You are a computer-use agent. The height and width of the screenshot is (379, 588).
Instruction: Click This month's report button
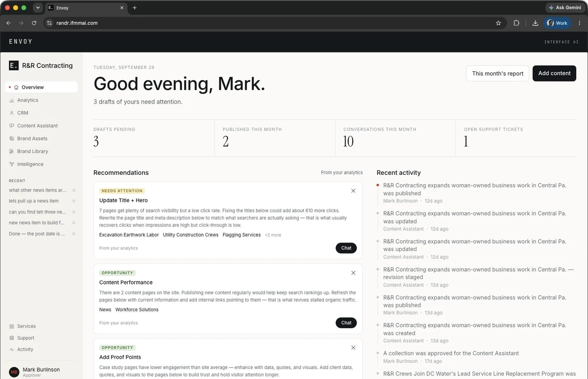click(x=497, y=73)
